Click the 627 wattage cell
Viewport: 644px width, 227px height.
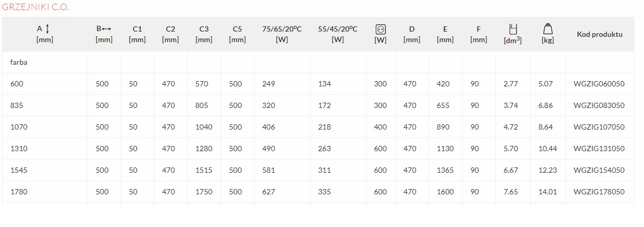(x=268, y=192)
